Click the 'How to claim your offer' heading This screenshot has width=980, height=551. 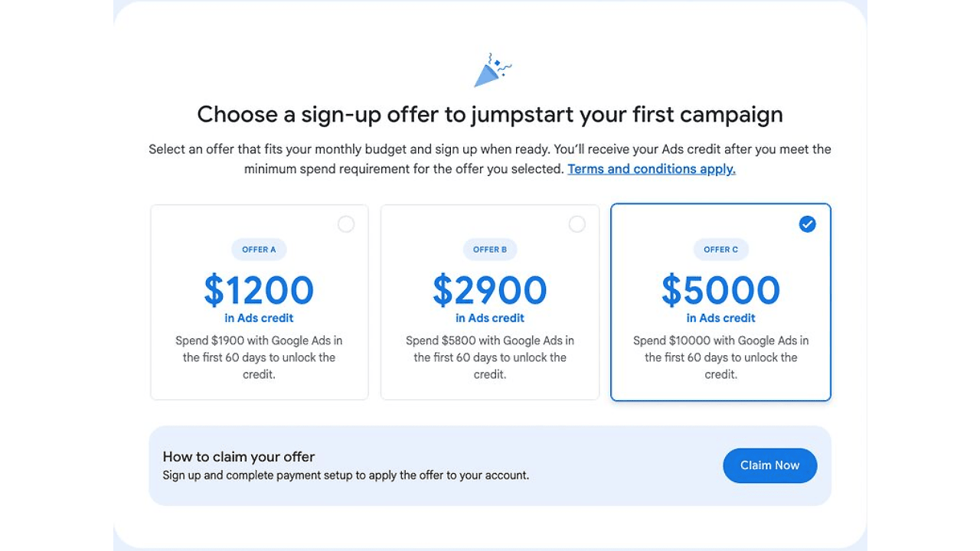238,456
